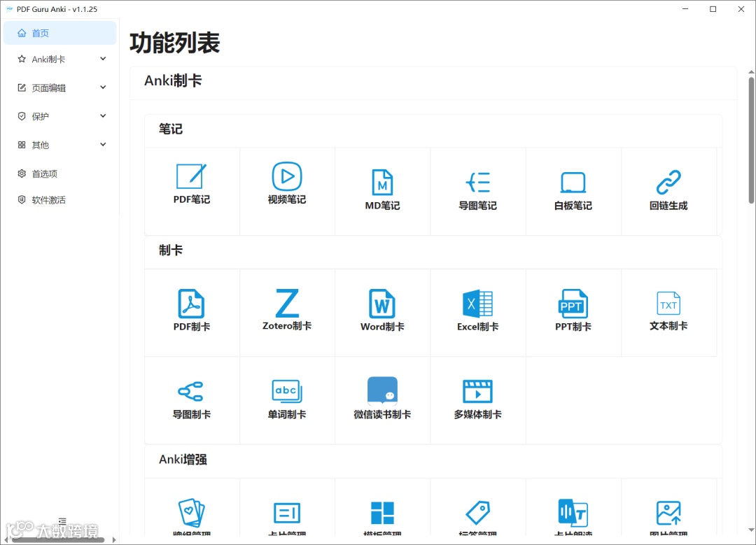Click the 保护 sidebar menu label
Viewport: 756px width, 545px height.
[40, 116]
